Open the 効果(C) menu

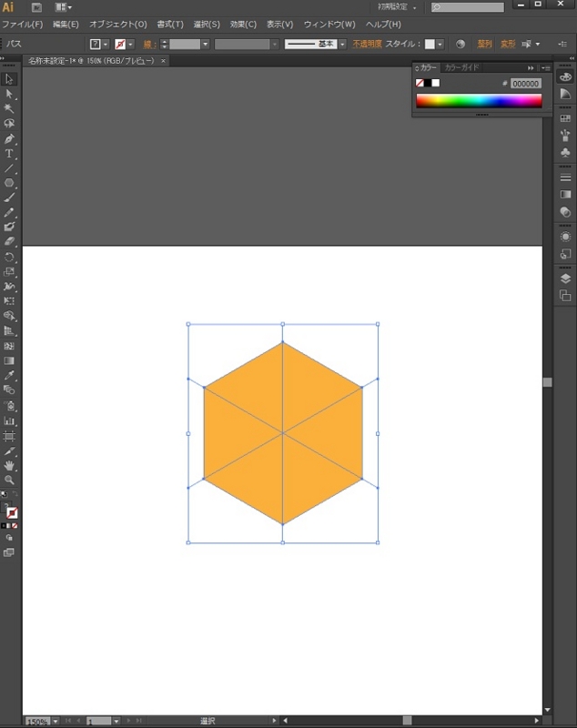pos(243,25)
